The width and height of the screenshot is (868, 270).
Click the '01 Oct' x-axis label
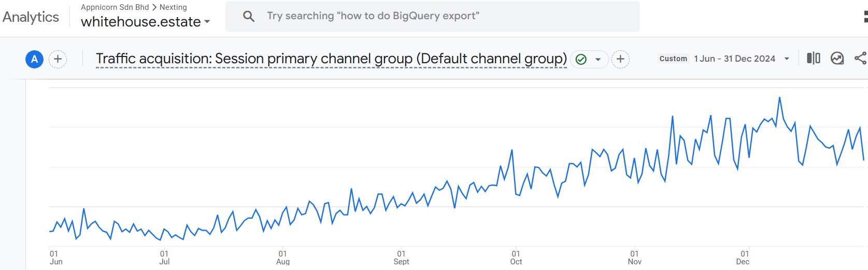coord(516,258)
